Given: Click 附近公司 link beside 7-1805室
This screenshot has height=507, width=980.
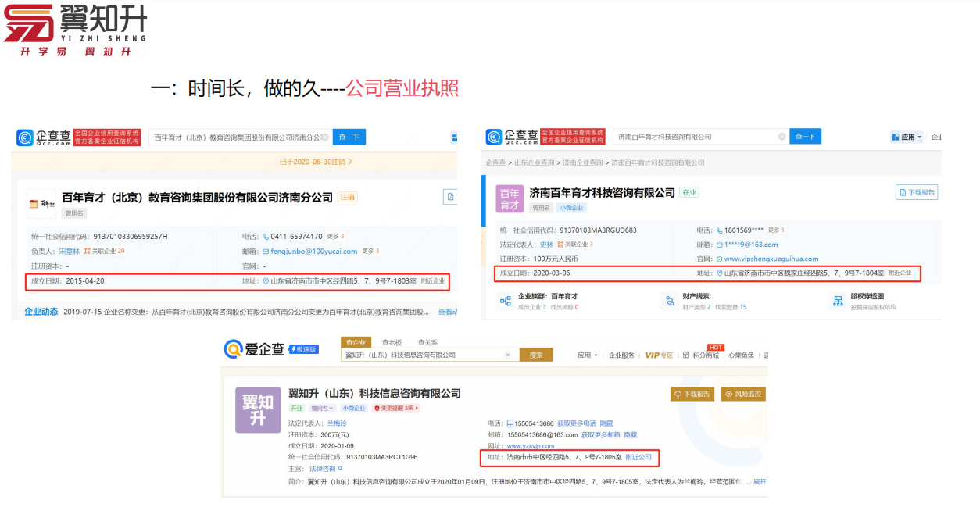Looking at the screenshot, I should (638, 456).
